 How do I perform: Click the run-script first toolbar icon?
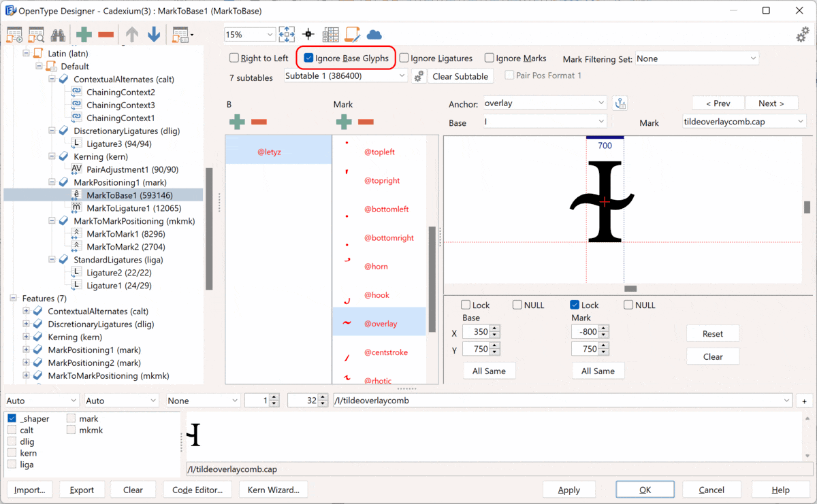pyautogui.click(x=14, y=35)
